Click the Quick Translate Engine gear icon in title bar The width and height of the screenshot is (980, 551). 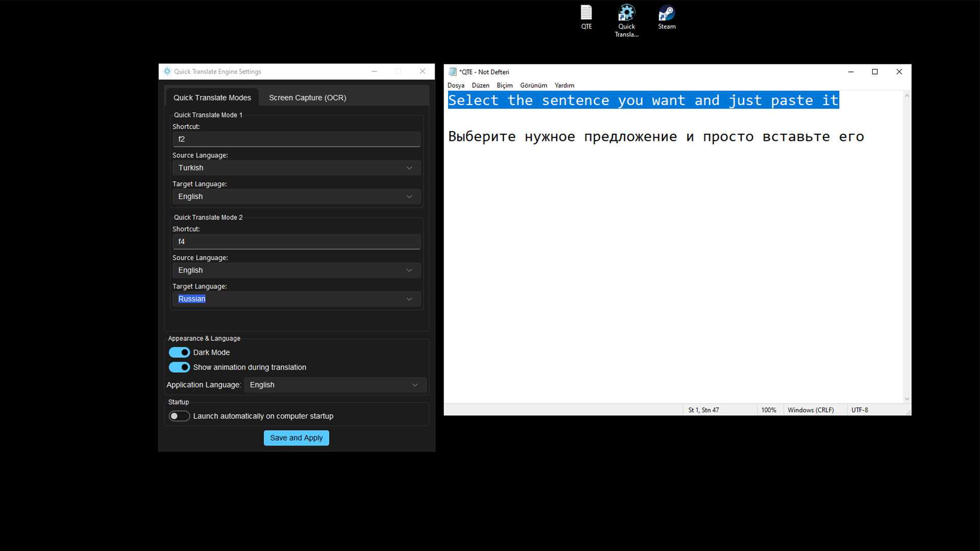tap(167, 71)
